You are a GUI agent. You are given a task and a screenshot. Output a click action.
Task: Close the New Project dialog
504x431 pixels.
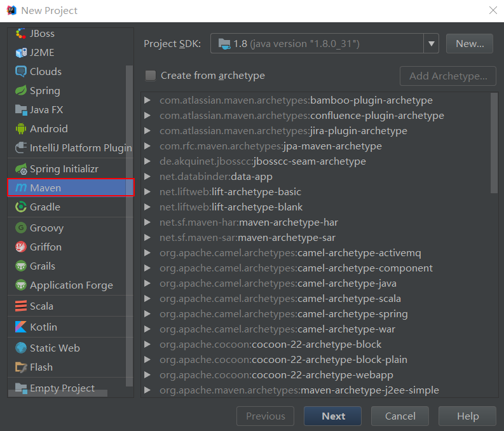[493, 10]
